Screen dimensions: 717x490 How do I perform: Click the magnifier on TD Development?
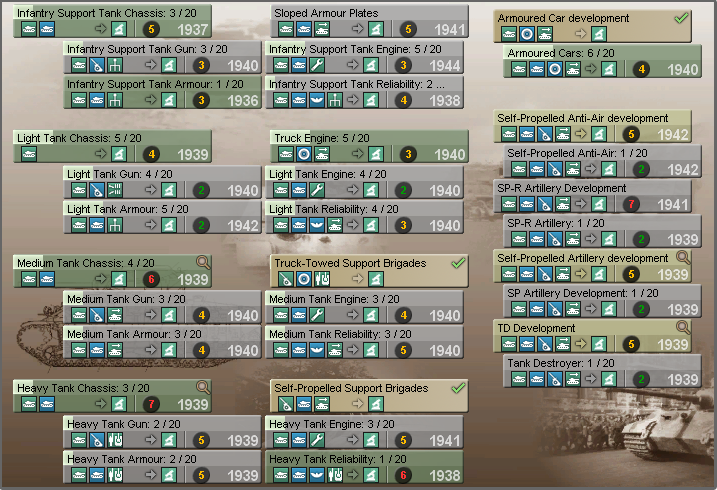(x=683, y=327)
